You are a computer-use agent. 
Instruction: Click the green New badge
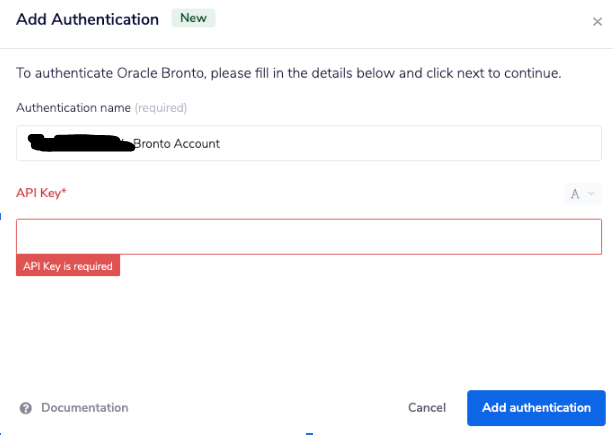[193, 18]
